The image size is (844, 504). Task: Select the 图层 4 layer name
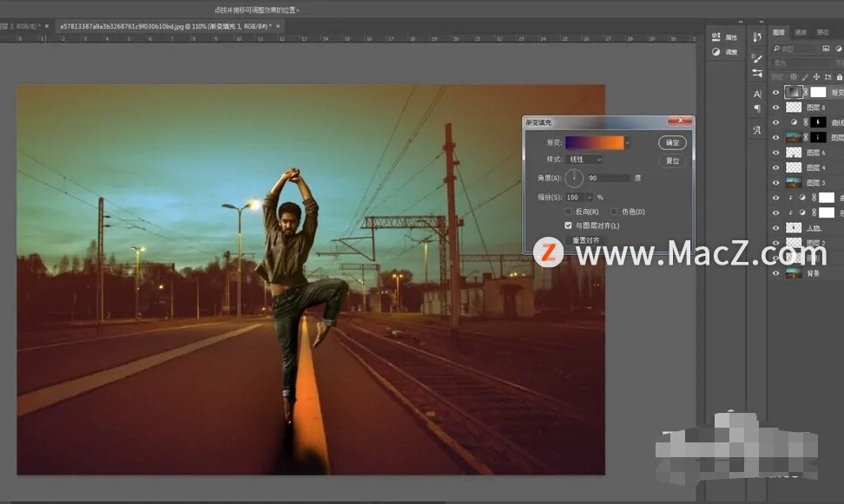[816, 167]
